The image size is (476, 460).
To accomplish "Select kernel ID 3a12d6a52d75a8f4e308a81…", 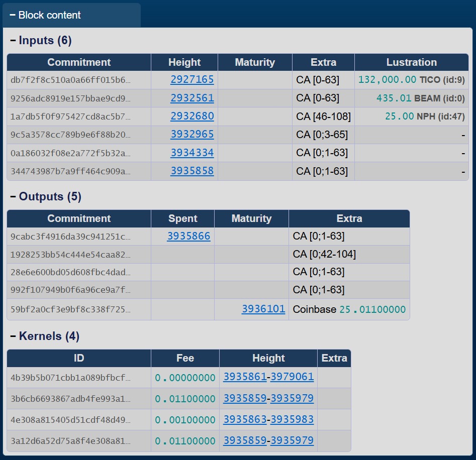I will click(x=70, y=441).
